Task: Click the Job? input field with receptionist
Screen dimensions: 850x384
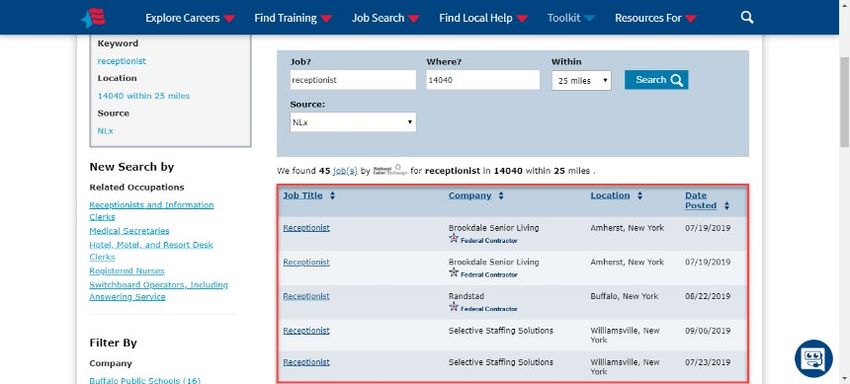Action: click(353, 80)
